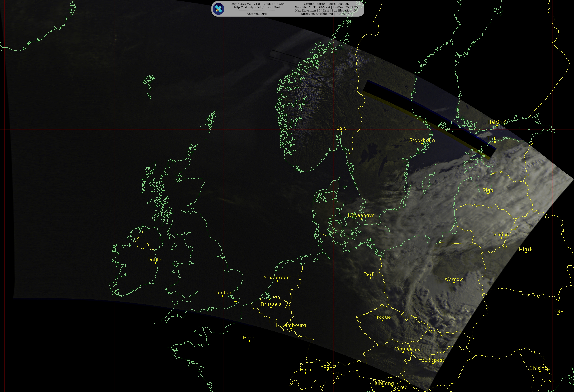The image size is (574, 392).
Task: Click the Vilnius city label
Action: point(501,234)
